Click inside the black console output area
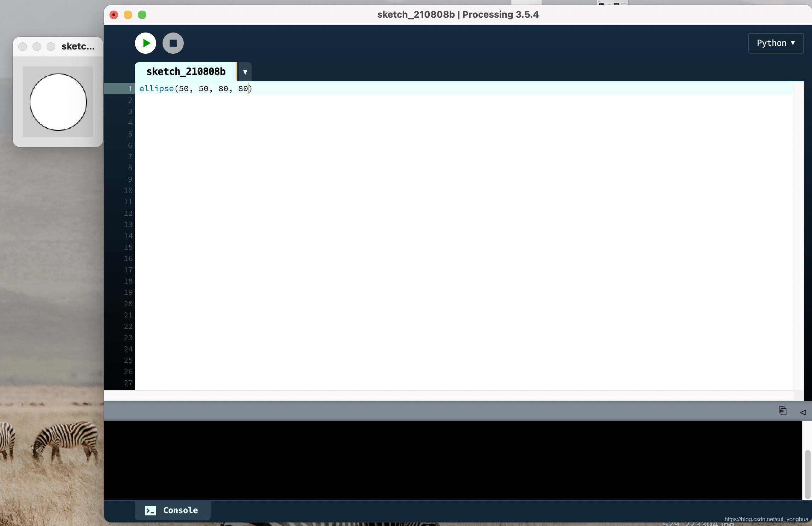This screenshot has width=812, height=526. (424, 460)
